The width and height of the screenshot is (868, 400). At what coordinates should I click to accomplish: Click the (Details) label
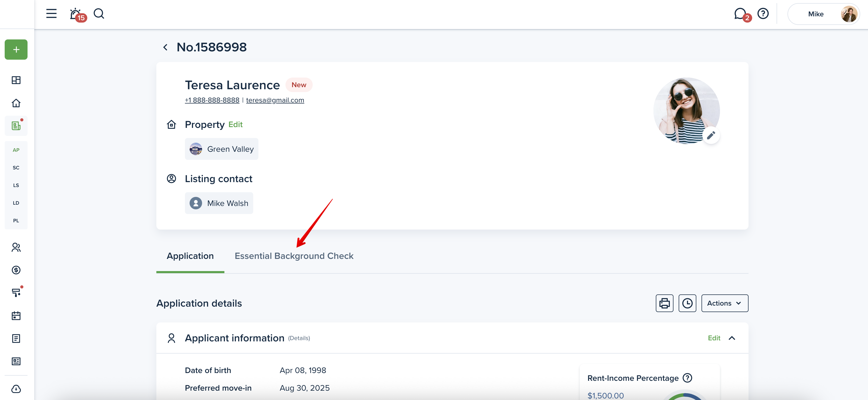(x=299, y=339)
